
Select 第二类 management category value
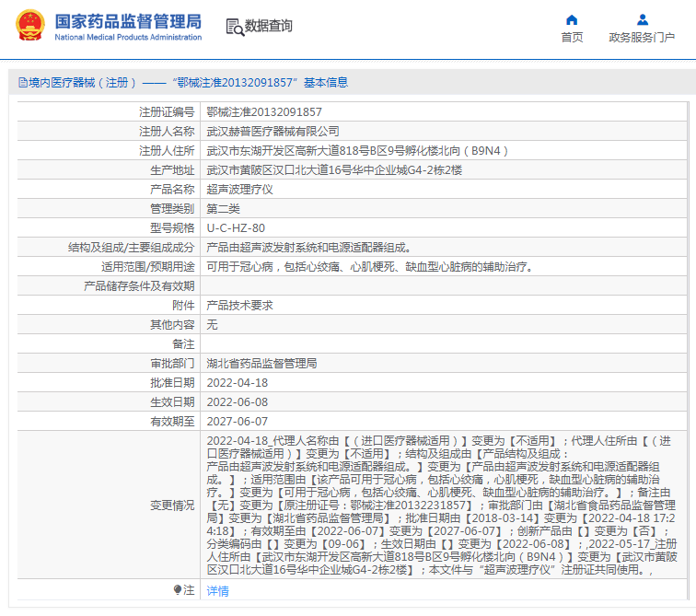pyautogui.click(x=224, y=209)
